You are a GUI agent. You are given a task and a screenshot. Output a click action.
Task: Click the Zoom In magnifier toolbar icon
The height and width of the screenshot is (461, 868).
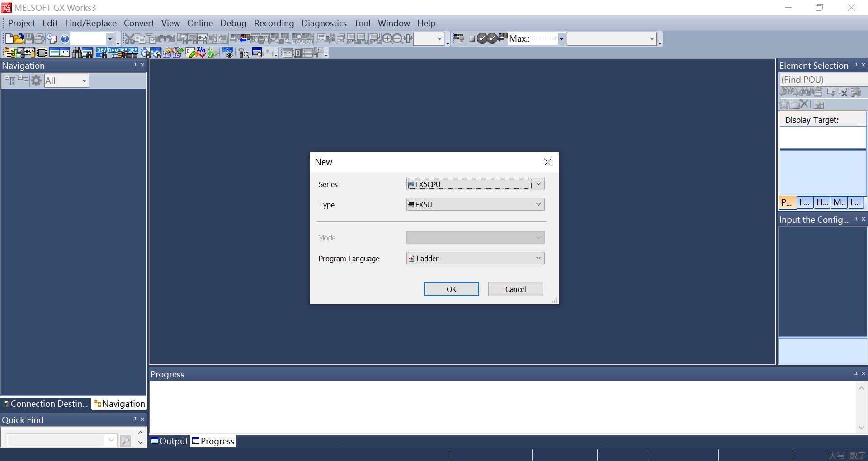pos(387,39)
